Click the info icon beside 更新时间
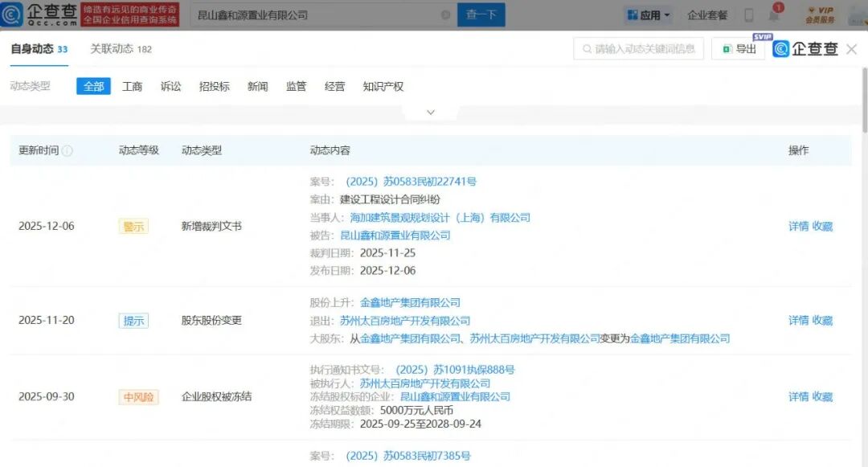Viewport: 868px width, 467px height. tap(68, 150)
